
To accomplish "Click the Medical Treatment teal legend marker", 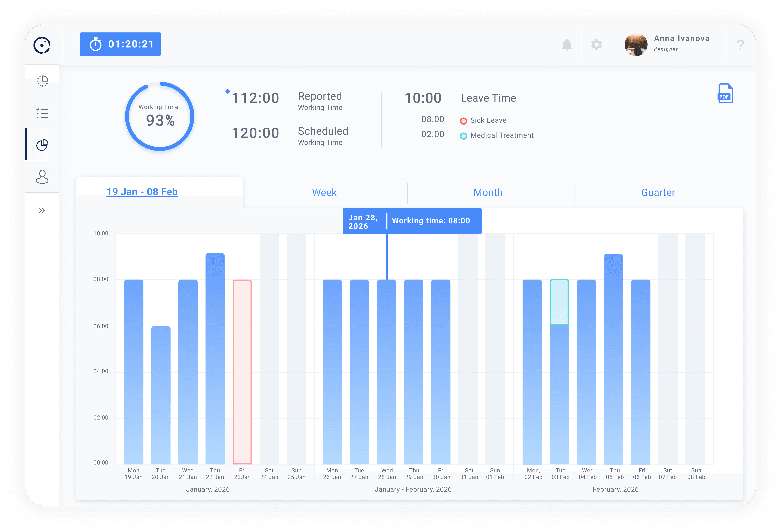I will click(x=463, y=136).
